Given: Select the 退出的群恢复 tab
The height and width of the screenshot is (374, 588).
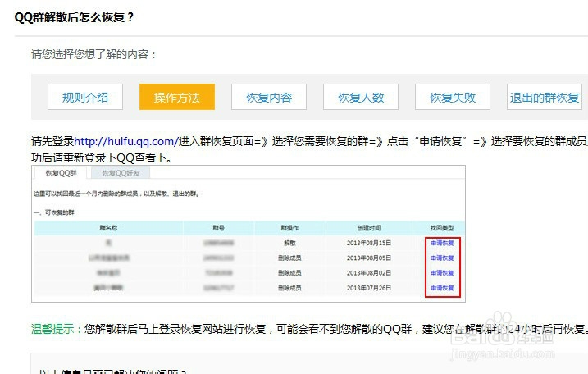Looking at the screenshot, I should coord(545,97).
